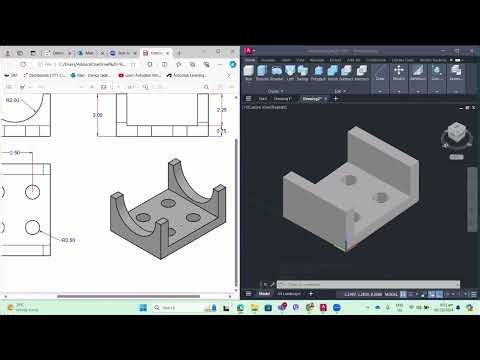
Task: Select the Intersect tool
Action: (x=361, y=73)
